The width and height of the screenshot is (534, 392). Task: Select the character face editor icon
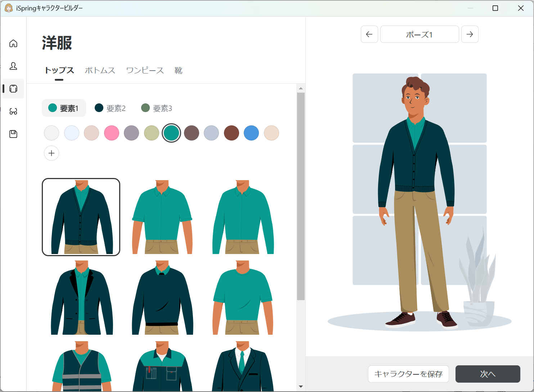coord(13,66)
